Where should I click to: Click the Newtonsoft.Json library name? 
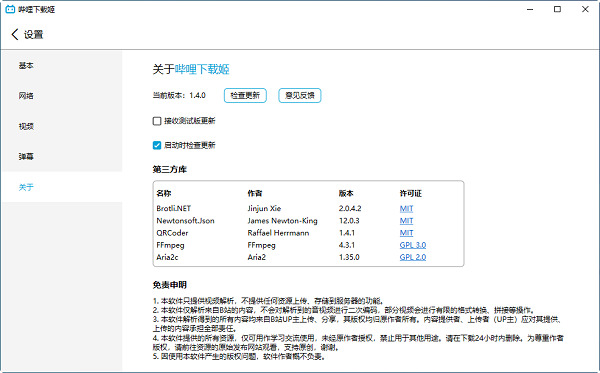coord(186,221)
